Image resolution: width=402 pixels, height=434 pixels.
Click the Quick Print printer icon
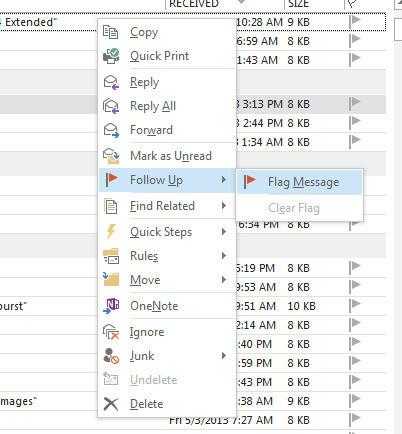pyautogui.click(x=111, y=56)
